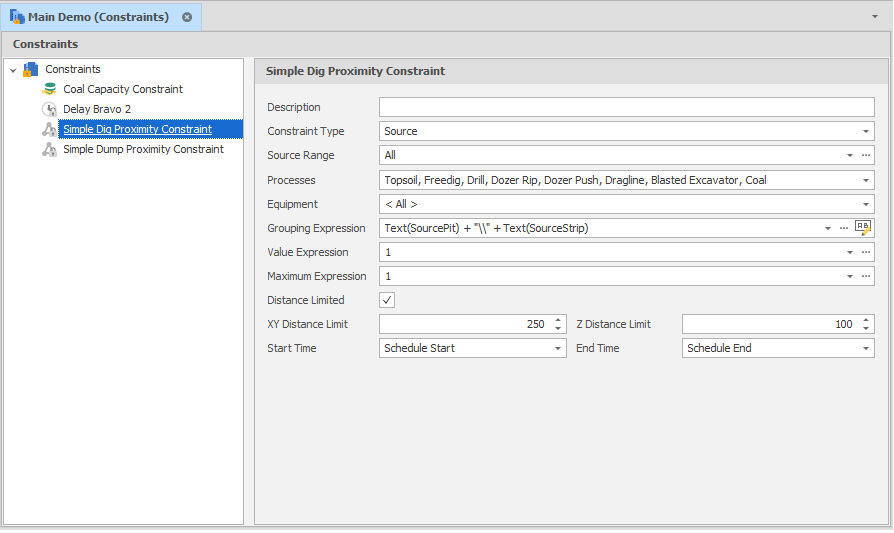The width and height of the screenshot is (894, 533).
Task: Open the Processes dropdown list
Action: click(x=866, y=180)
